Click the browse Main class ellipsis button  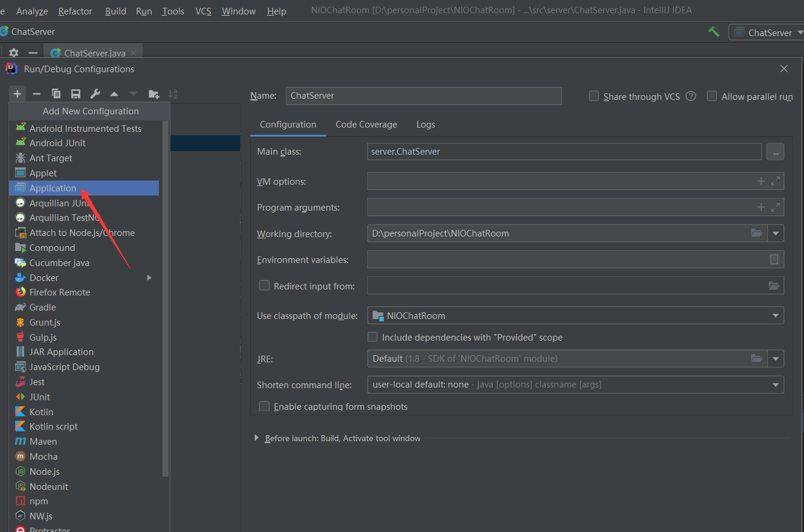(x=775, y=152)
